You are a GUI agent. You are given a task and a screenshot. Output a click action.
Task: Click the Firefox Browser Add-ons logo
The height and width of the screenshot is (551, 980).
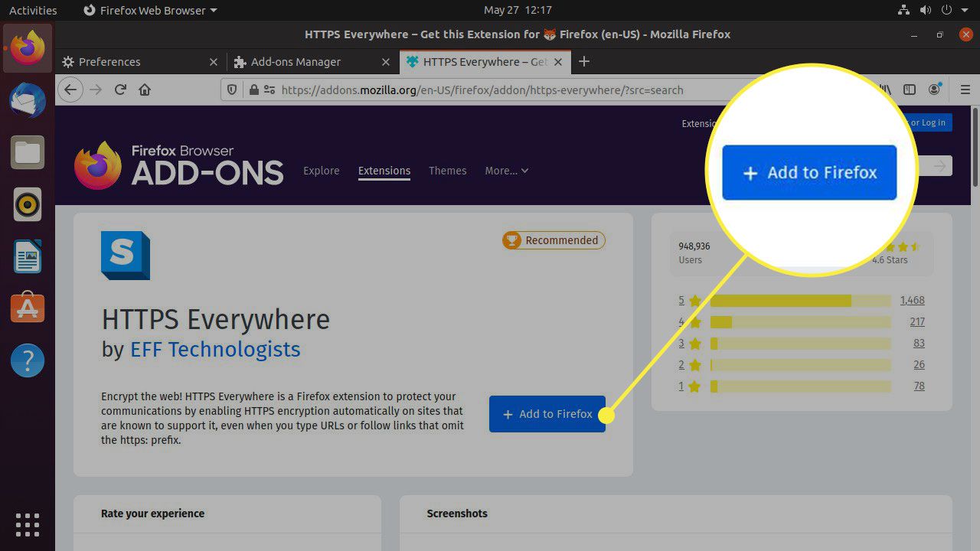pos(178,165)
